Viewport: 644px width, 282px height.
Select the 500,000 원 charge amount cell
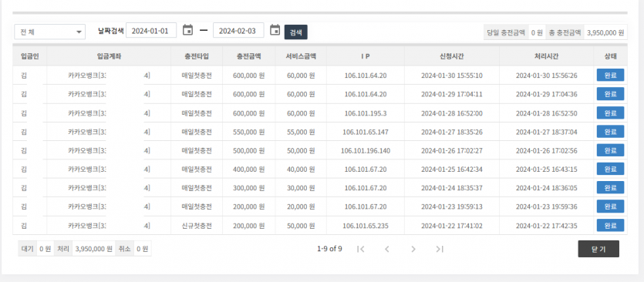coord(249,151)
